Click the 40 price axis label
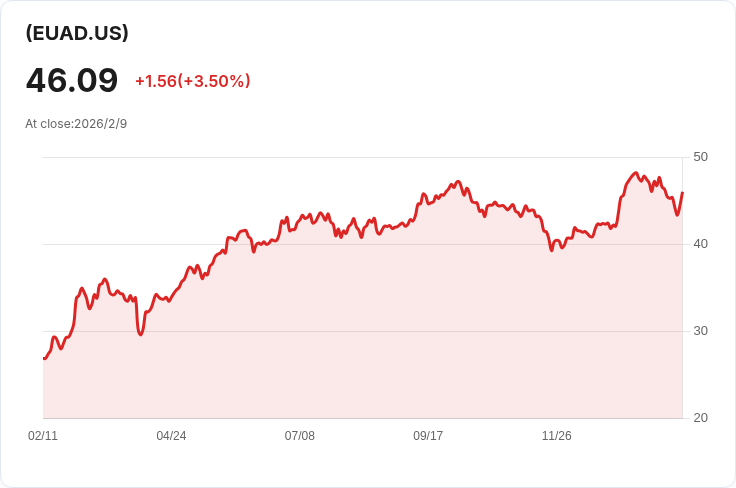 tap(700, 244)
